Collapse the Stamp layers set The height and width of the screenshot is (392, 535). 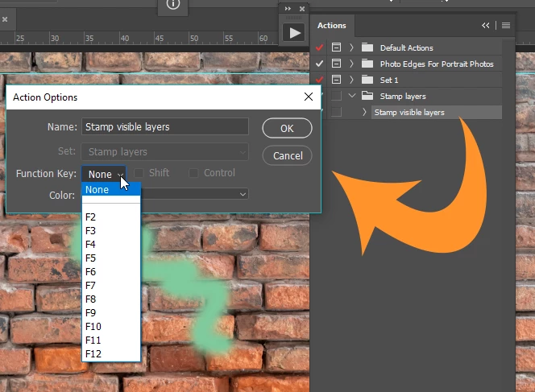(352, 96)
